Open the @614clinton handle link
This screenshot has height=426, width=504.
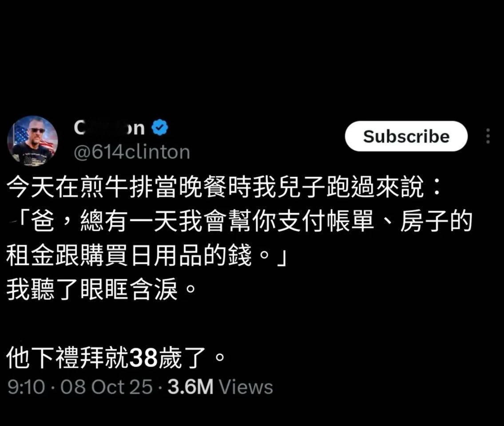132,152
